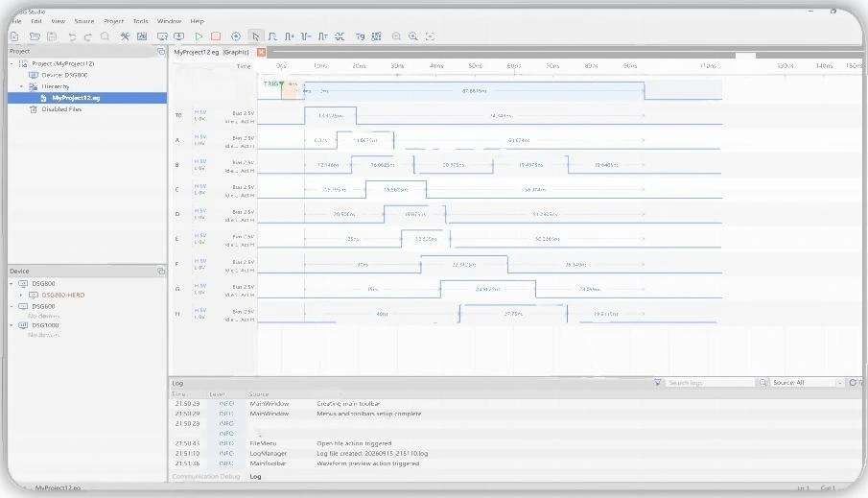Fit waveform to window with zoom-fit icon

(x=430, y=36)
